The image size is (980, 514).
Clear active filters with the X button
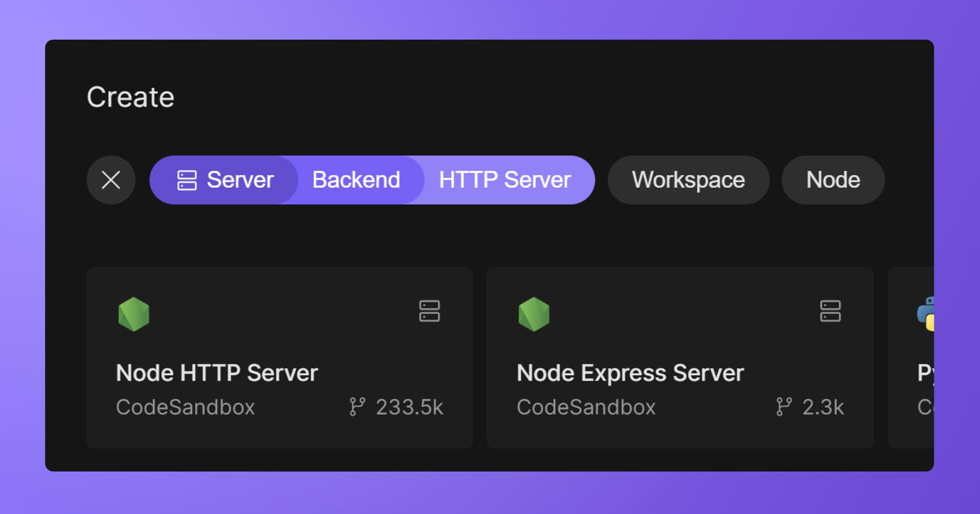pyautogui.click(x=111, y=180)
